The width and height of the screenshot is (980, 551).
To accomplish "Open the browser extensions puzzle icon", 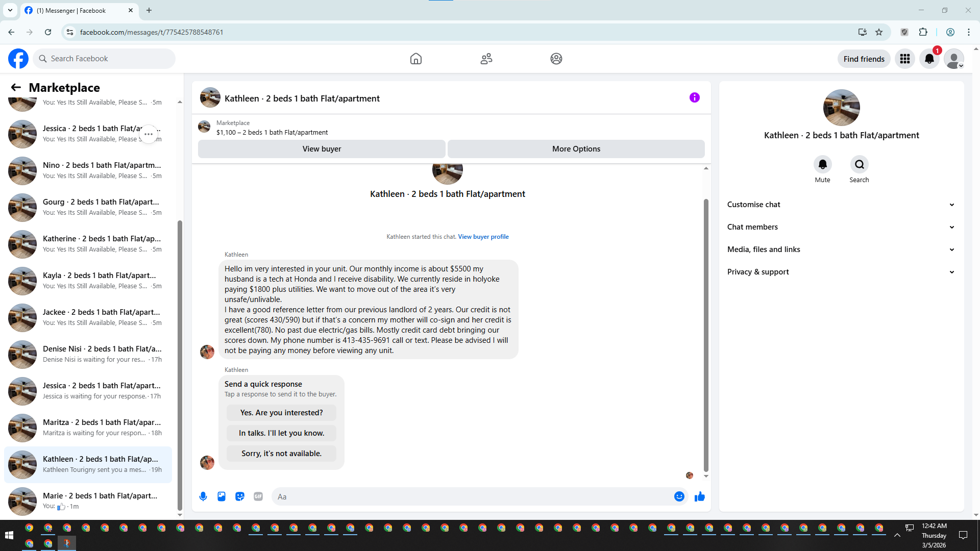I will click(x=923, y=32).
